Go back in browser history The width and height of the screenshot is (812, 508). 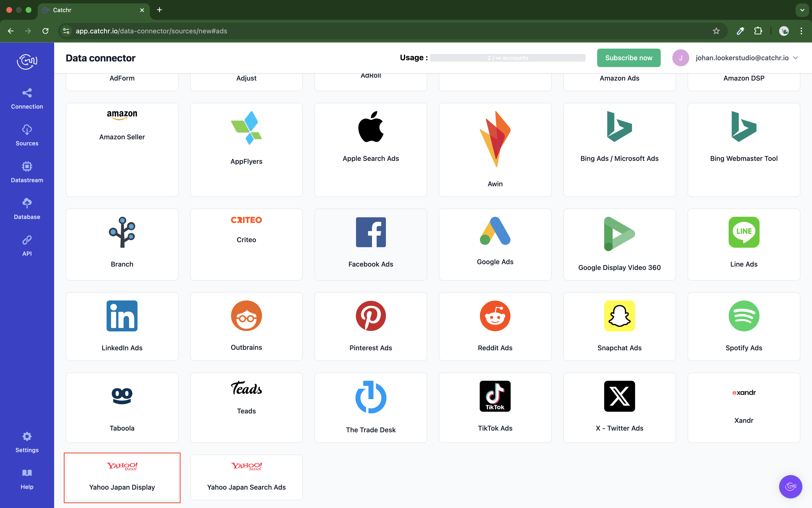11,31
